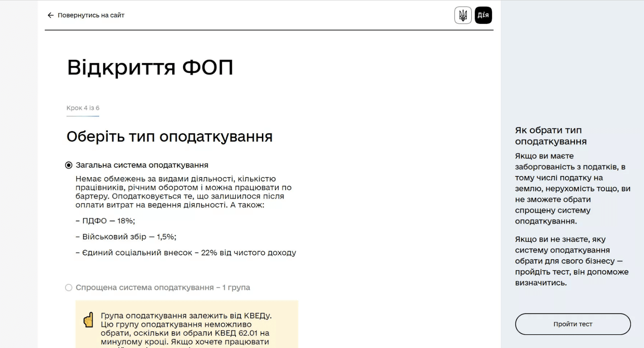Follow the Повернутись на сайт link
Image resolution: width=644 pixels, height=348 pixels.
pos(91,15)
